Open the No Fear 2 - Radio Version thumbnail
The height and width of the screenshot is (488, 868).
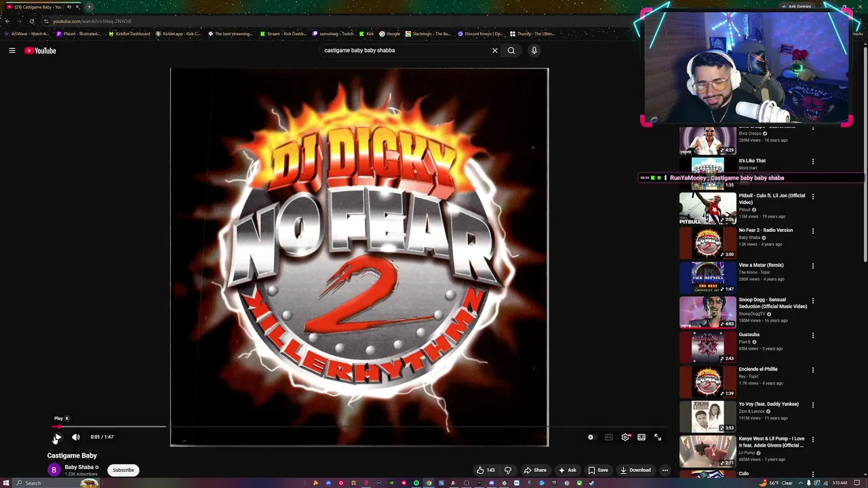pos(707,243)
